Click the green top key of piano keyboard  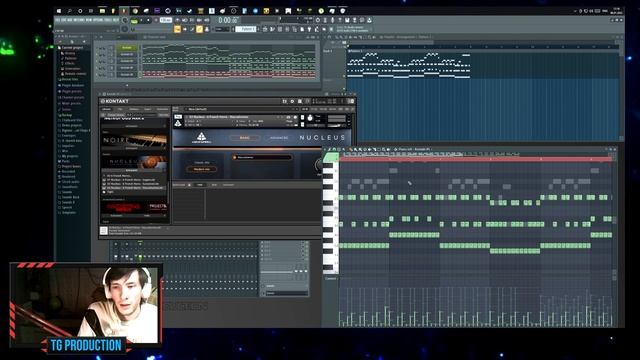coord(331,157)
